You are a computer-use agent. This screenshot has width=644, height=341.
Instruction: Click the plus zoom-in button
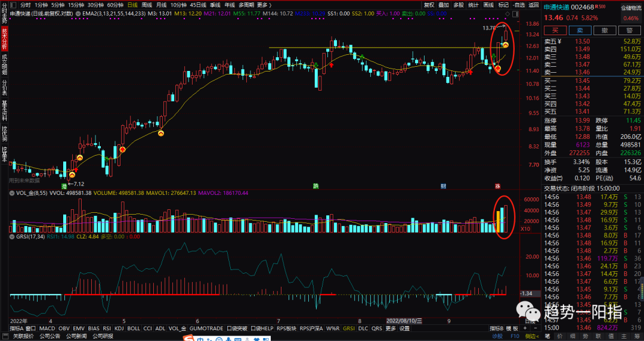525,328
